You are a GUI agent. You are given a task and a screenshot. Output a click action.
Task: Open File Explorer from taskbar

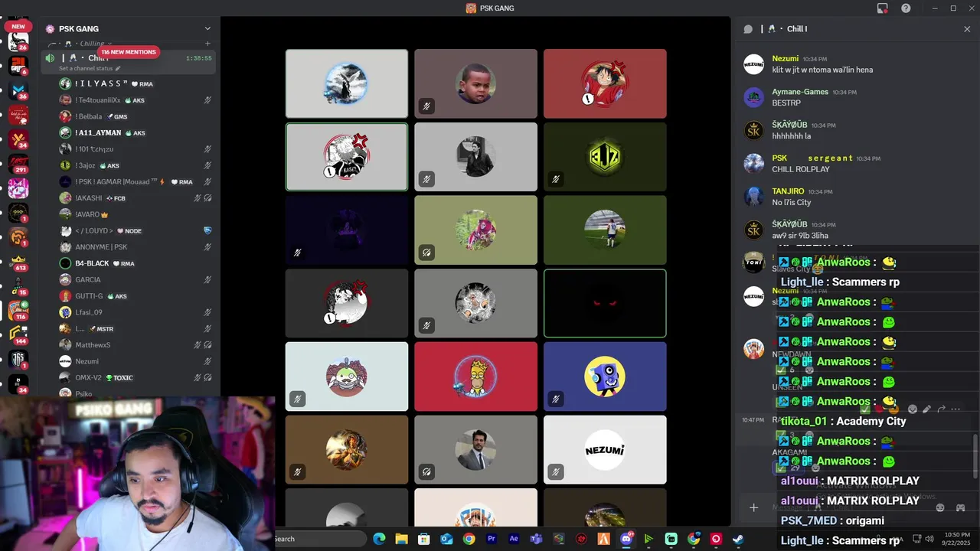click(401, 539)
